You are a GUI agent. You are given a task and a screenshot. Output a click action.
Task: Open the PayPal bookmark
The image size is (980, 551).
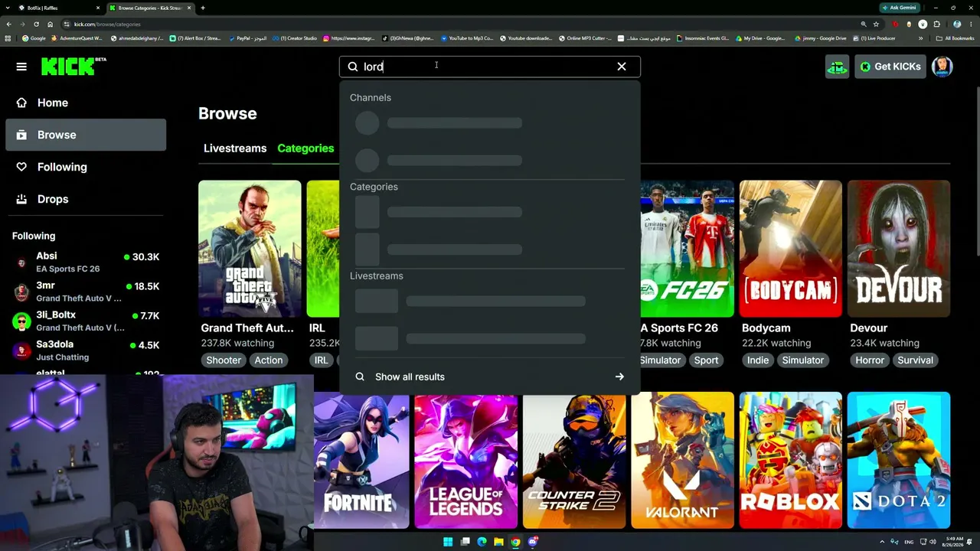(x=247, y=38)
